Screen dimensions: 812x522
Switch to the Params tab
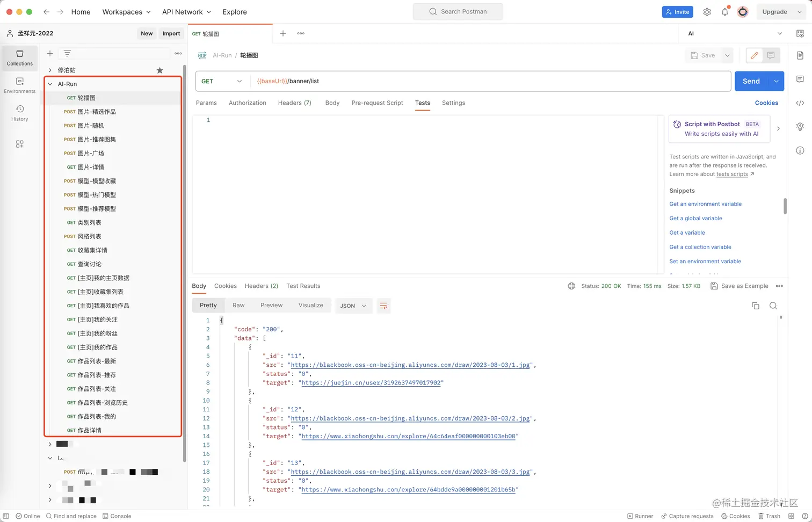(x=206, y=103)
